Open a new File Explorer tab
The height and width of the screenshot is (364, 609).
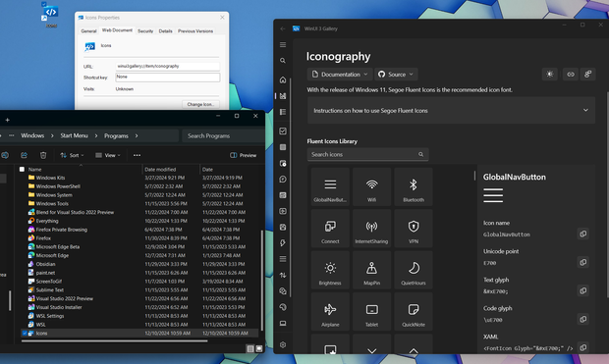pos(8,120)
